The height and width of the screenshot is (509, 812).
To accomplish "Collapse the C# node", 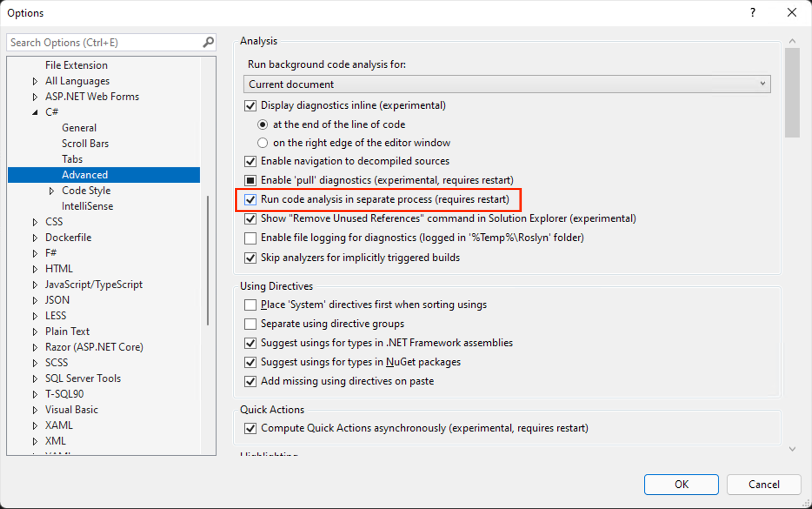I will [x=35, y=112].
